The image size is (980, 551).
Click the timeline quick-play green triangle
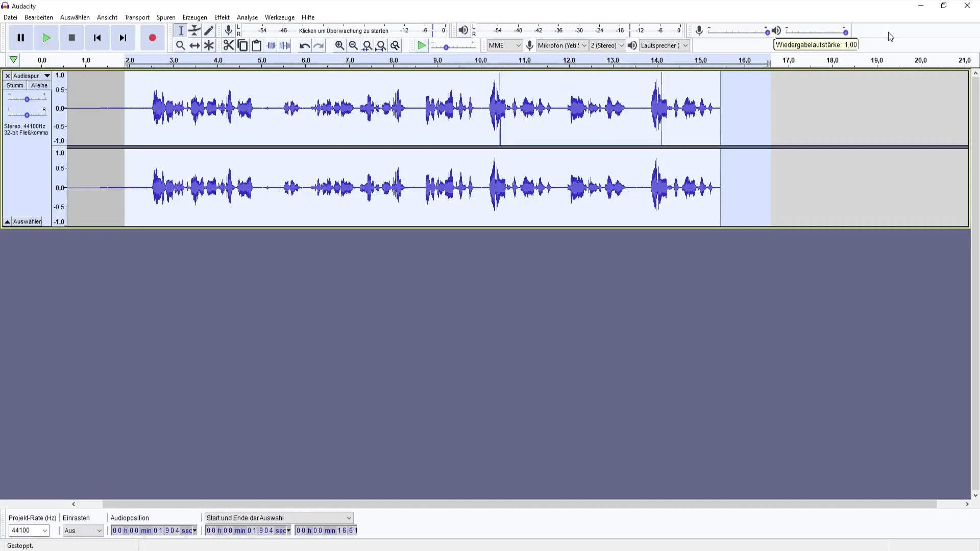coord(14,60)
